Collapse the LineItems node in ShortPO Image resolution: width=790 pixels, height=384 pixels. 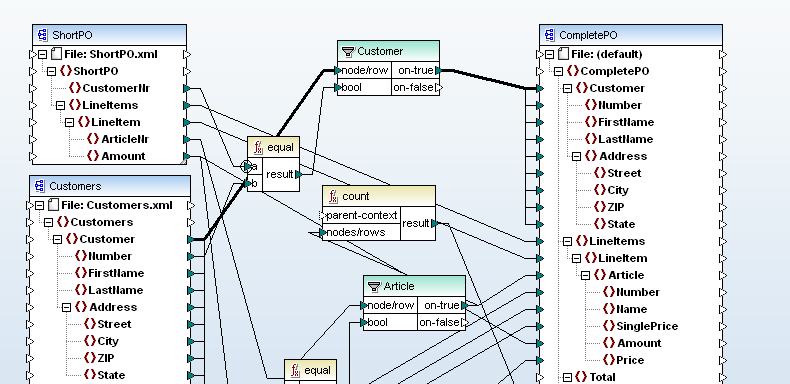[x=60, y=105]
